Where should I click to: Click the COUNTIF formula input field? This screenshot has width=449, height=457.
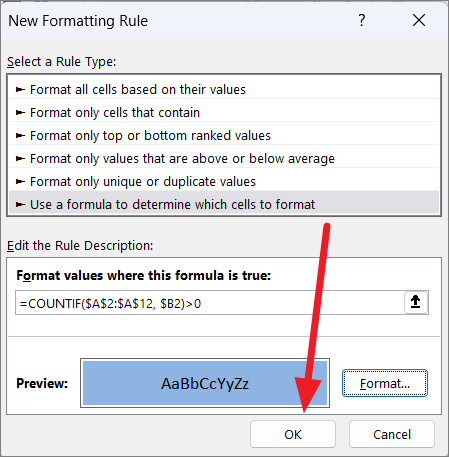[210, 303]
